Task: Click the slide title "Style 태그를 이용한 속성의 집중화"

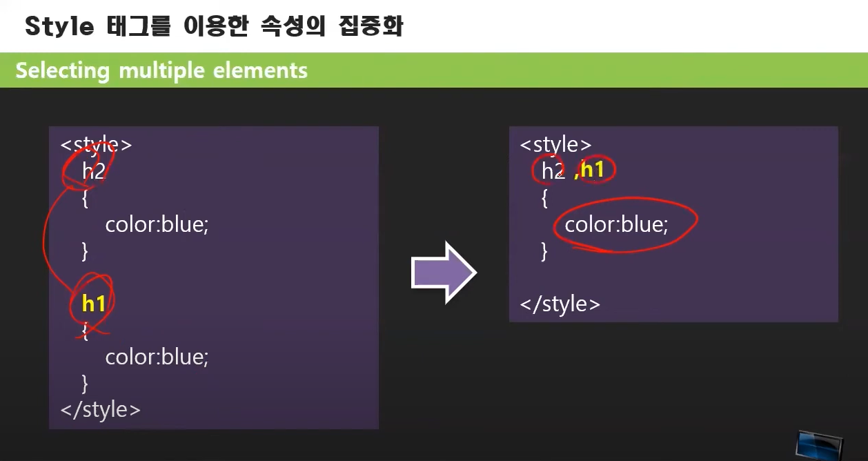Action: pyautogui.click(x=213, y=26)
